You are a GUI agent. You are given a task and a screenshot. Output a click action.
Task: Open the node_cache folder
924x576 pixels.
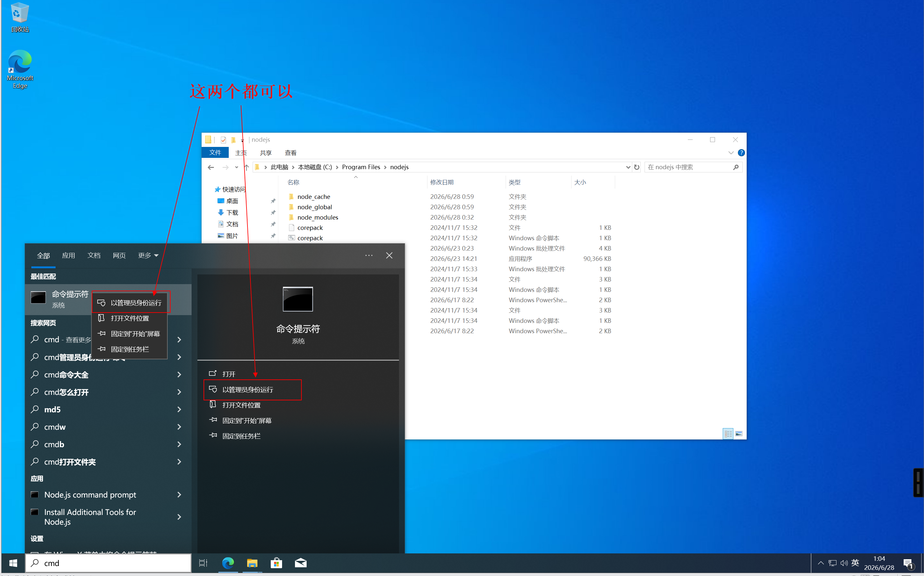click(x=313, y=197)
